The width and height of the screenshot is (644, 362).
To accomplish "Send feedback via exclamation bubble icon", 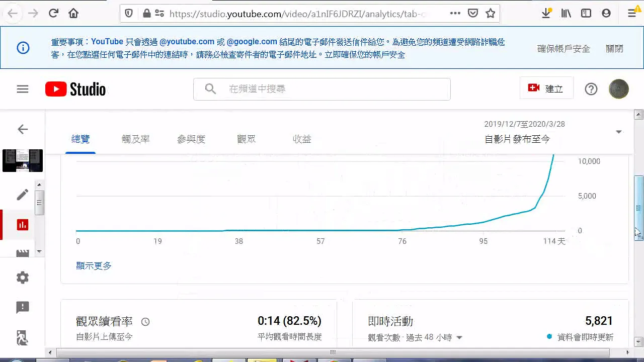I will (23, 307).
